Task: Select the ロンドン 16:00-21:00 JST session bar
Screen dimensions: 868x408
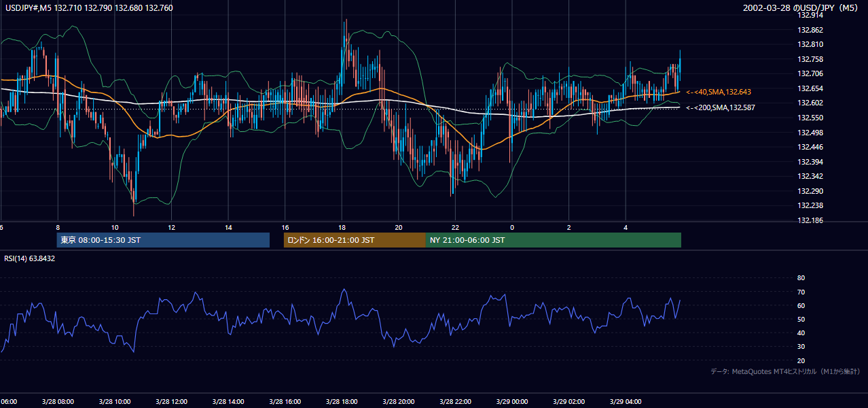Action: pos(355,240)
